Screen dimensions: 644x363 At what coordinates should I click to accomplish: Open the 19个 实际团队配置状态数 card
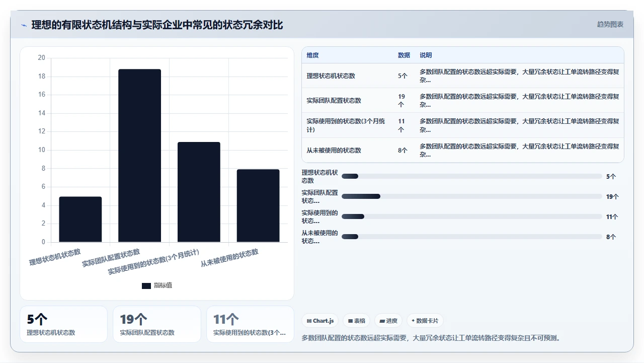pyautogui.click(x=157, y=324)
